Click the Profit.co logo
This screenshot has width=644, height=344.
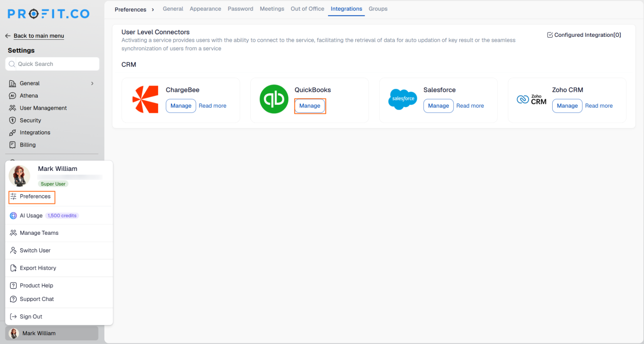click(48, 14)
